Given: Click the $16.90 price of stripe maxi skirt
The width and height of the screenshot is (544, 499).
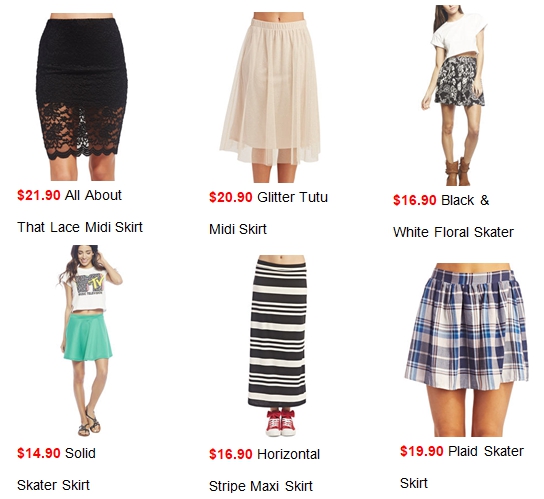Looking at the screenshot, I should pyautogui.click(x=231, y=454).
